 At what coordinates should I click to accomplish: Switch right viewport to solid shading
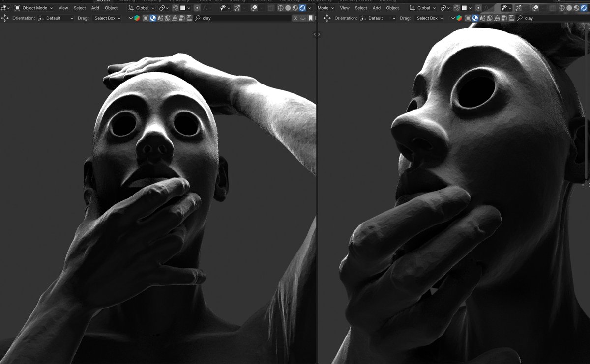(x=569, y=8)
